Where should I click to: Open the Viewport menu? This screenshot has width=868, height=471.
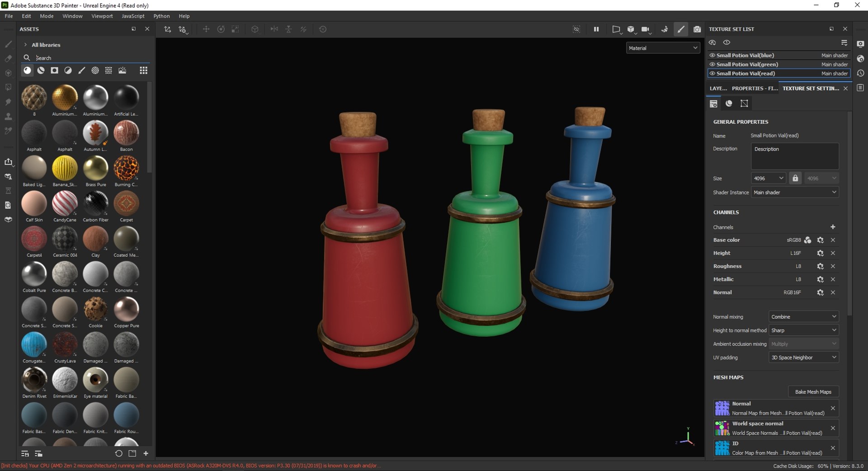tap(102, 16)
